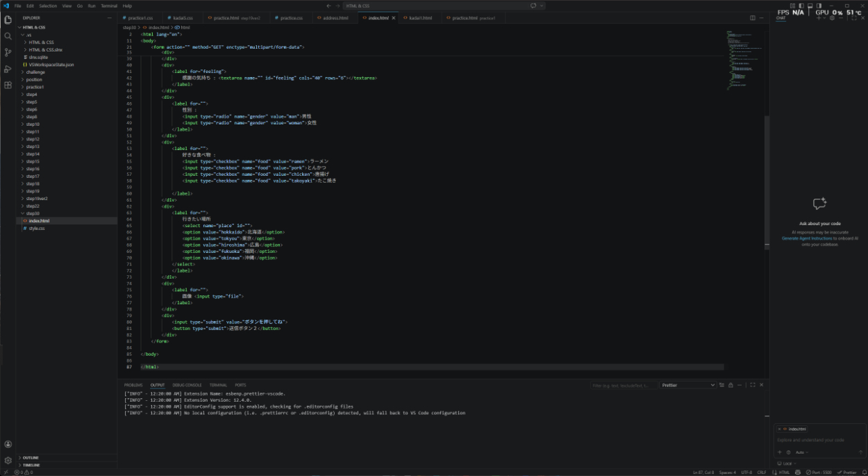The height and width of the screenshot is (476, 868).
Task: Click the Generate Agent Instructions link
Action: [x=808, y=238]
